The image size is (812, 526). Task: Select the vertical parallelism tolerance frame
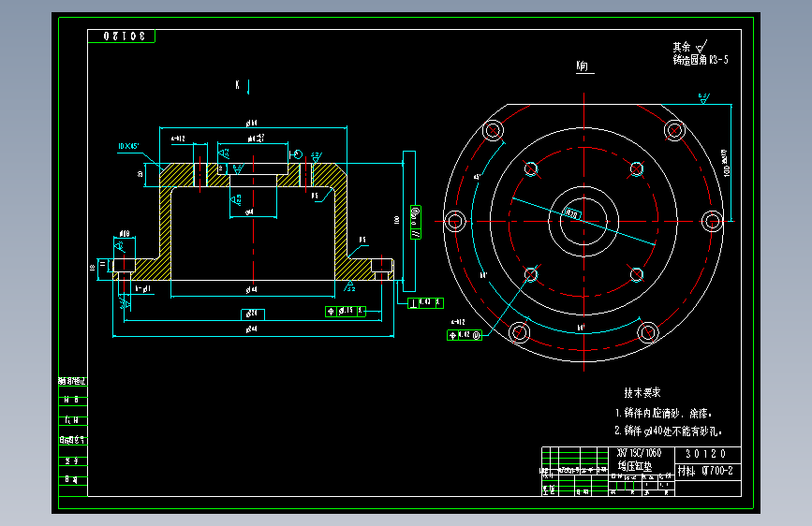pos(415,223)
